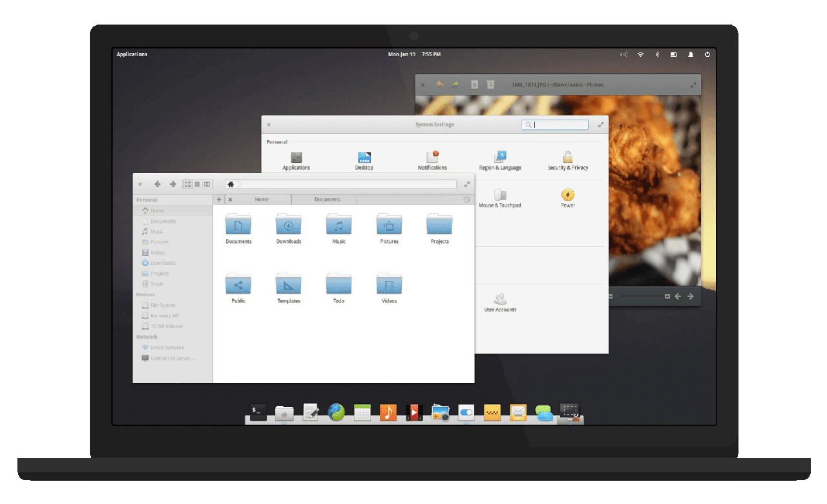Launch Terminal from the dock
The image size is (827, 504).
click(x=258, y=412)
